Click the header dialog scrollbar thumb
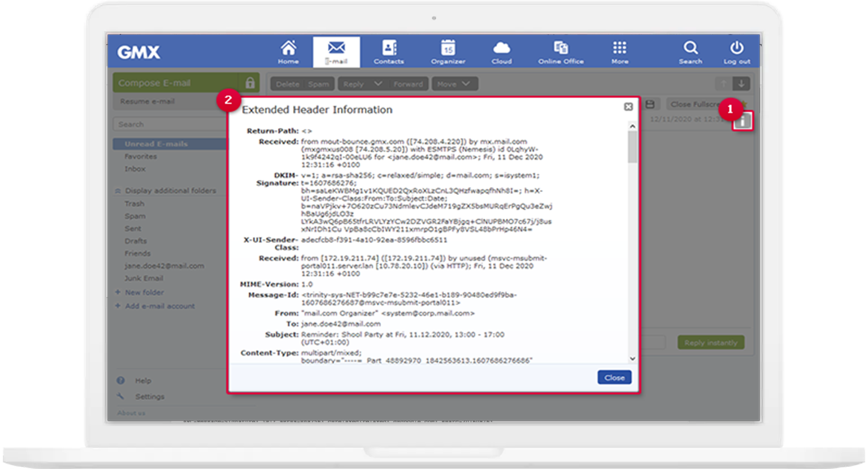Image resolution: width=868 pixels, height=469 pixels. tap(632, 147)
